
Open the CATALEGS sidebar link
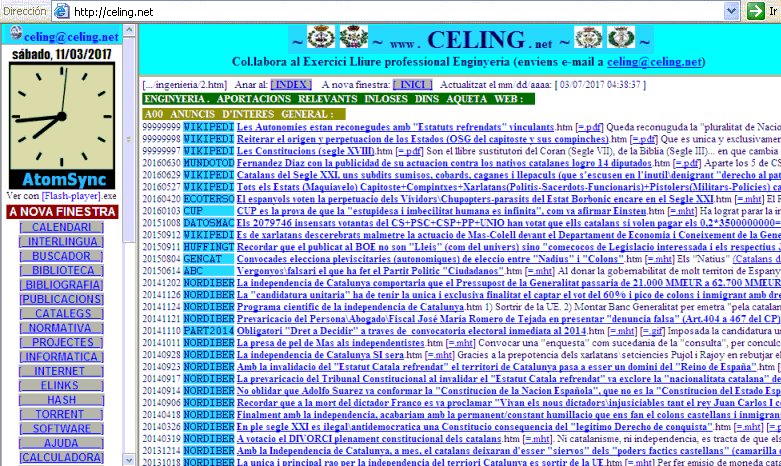(x=61, y=314)
